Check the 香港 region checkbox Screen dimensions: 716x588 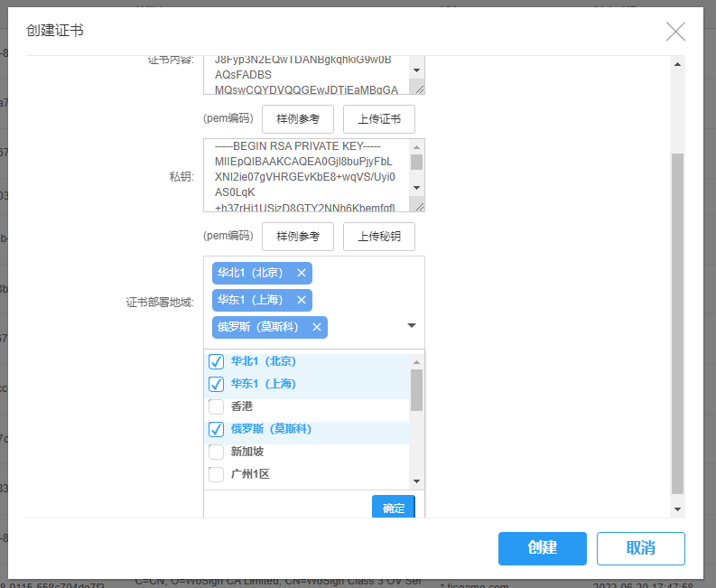point(217,406)
